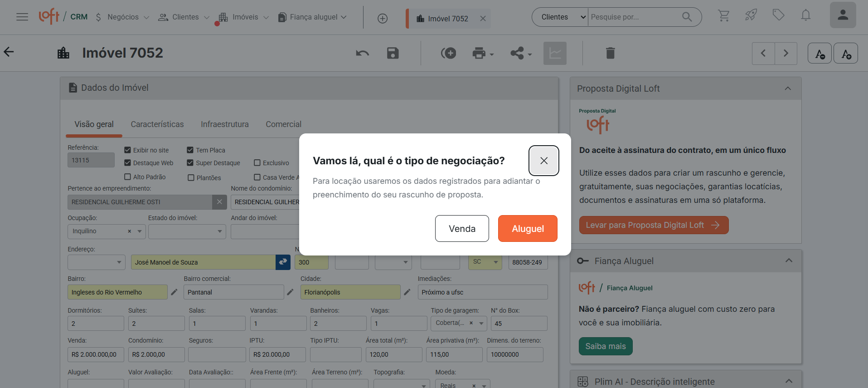Screen dimensions: 868x388
Task: Click the save floppy disk icon
Action: pos(393,53)
